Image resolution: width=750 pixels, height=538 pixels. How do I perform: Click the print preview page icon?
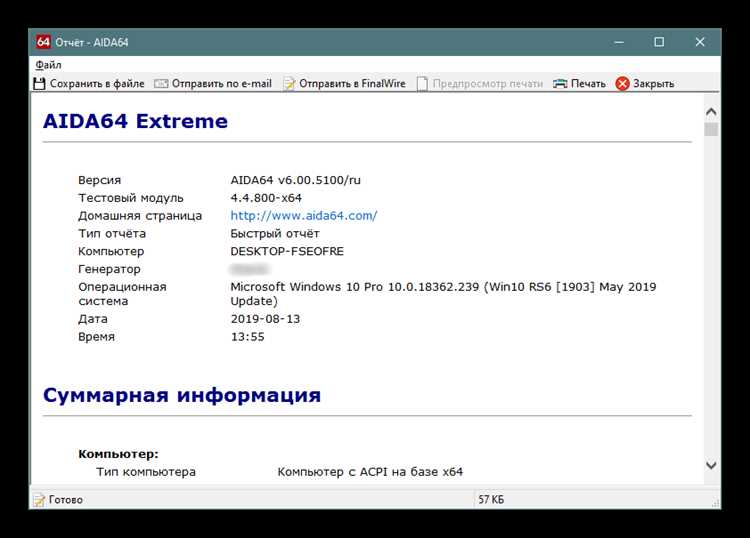coord(422,84)
